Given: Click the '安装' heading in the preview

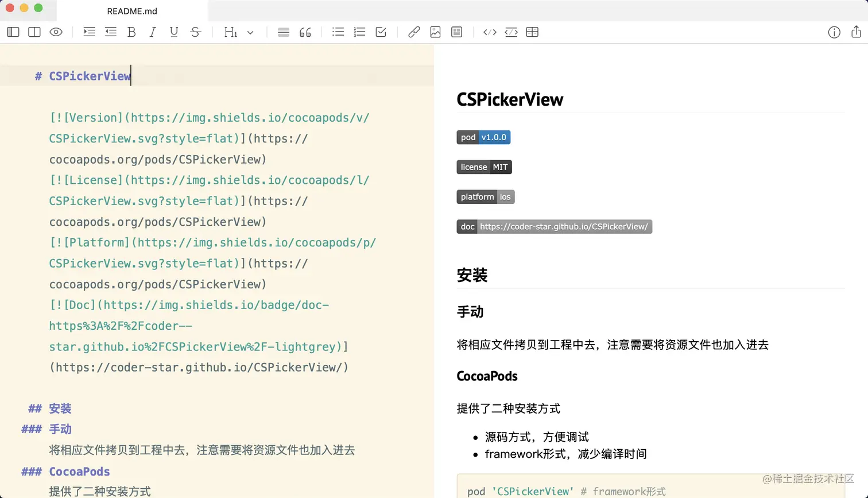Looking at the screenshot, I should click(472, 275).
